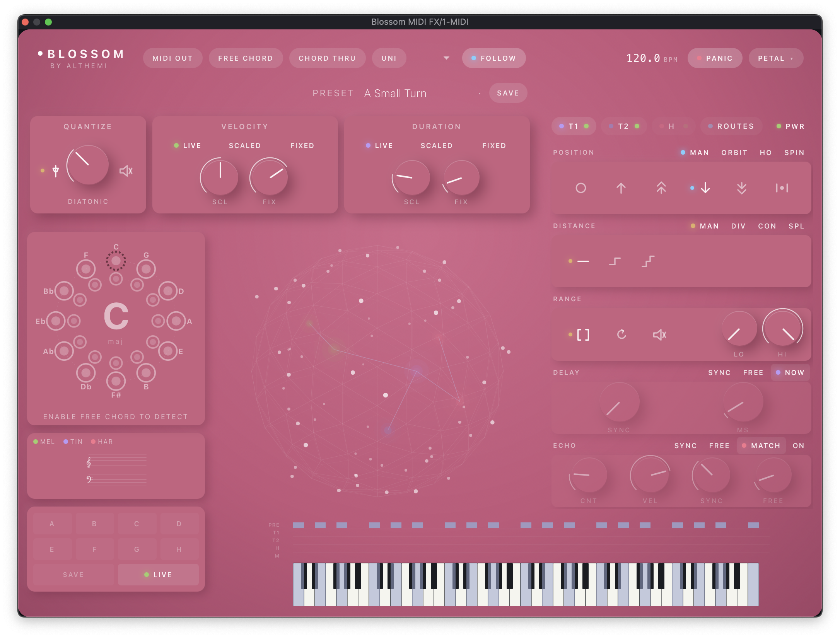The height and width of the screenshot is (638, 840).
Task: Select the dotted C root note circle
Action: pos(116,261)
